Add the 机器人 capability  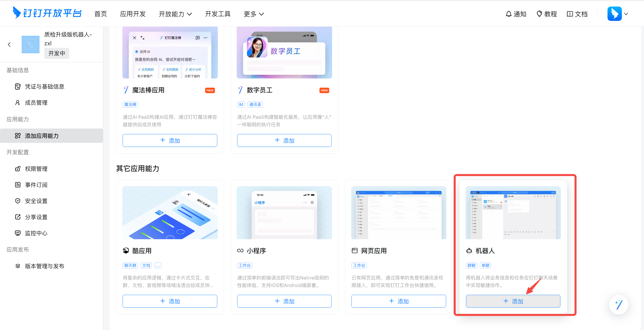click(x=513, y=301)
